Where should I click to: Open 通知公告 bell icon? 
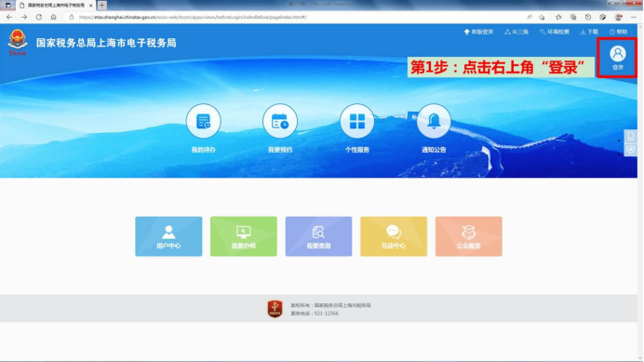click(x=434, y=121)
